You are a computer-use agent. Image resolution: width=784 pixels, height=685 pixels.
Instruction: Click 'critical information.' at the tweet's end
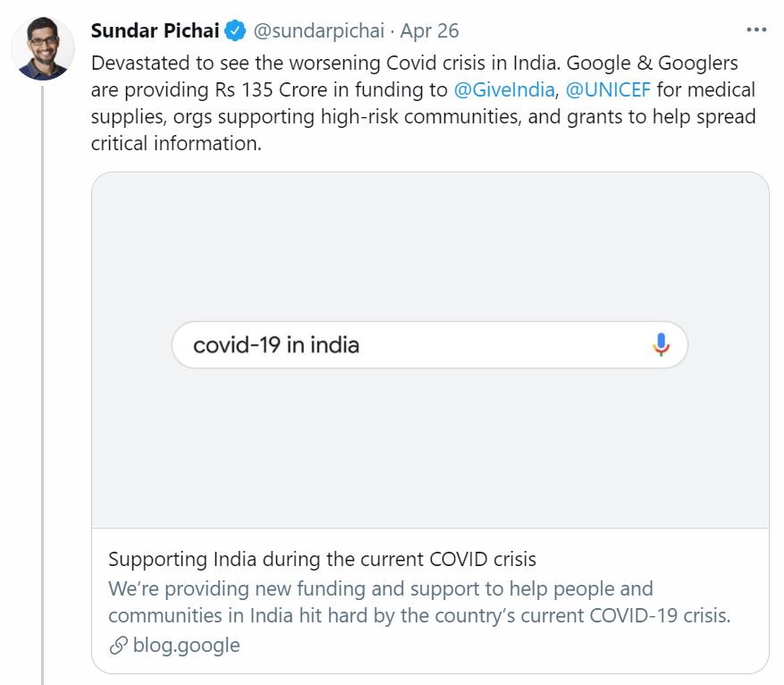pyautogui.click(x=176, y=143)
